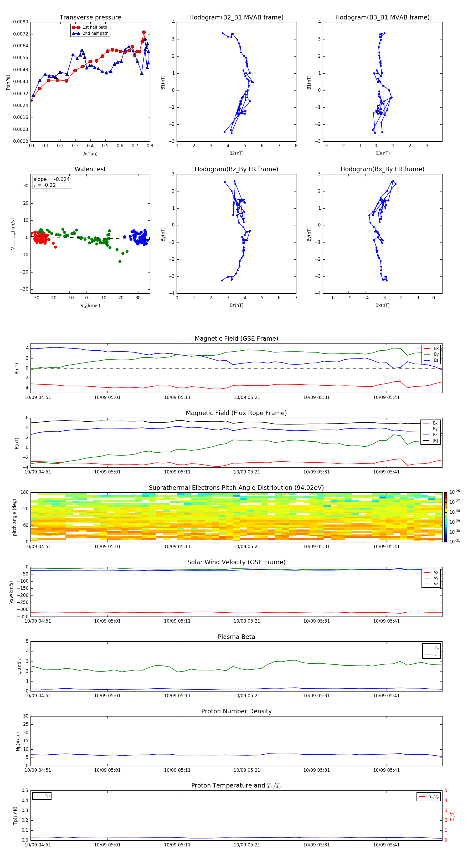Click the 'WalenTest' plot title
The width and height of the screenshot is (473, 868).
[90, 169]
